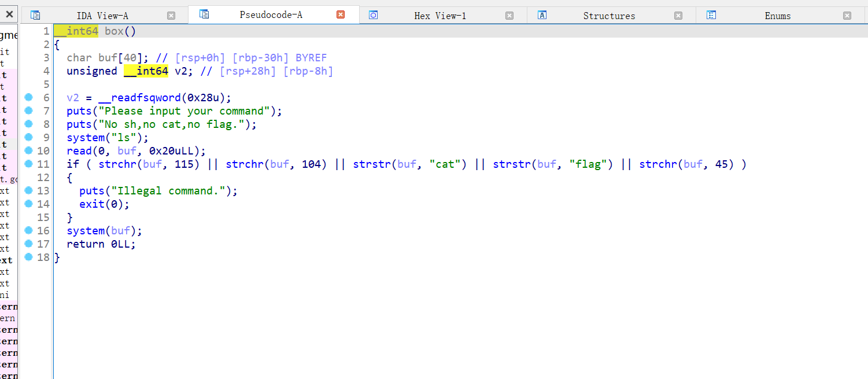Click the Hex View-1 tab icon
The image size is (868, 379).
tap(373, 16)
